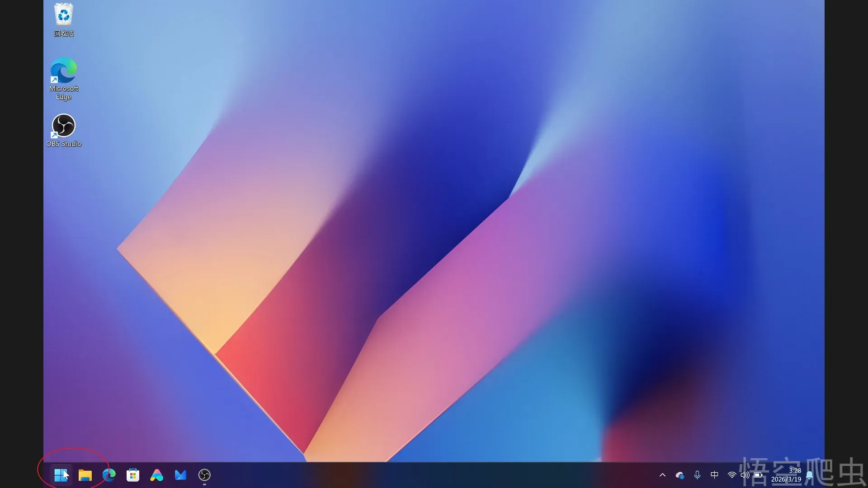Open the blue M-shaped taskbar app
The width and height of the screenshot is (868, 488).
pyautogui.click(x=180, y=475)
